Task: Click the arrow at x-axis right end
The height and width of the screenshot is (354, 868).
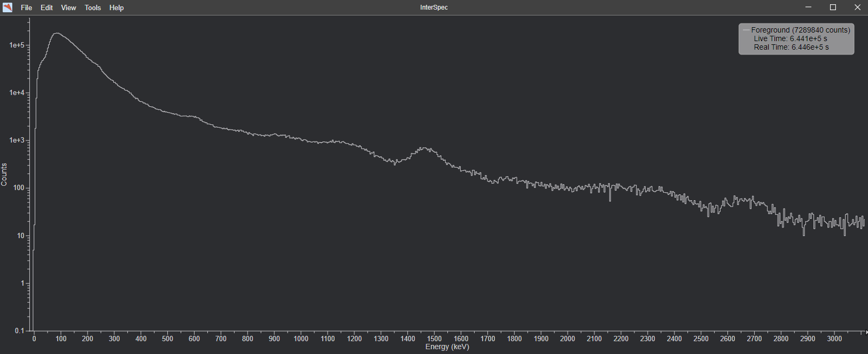Action: pyautogui.click(x=866, y=332)
